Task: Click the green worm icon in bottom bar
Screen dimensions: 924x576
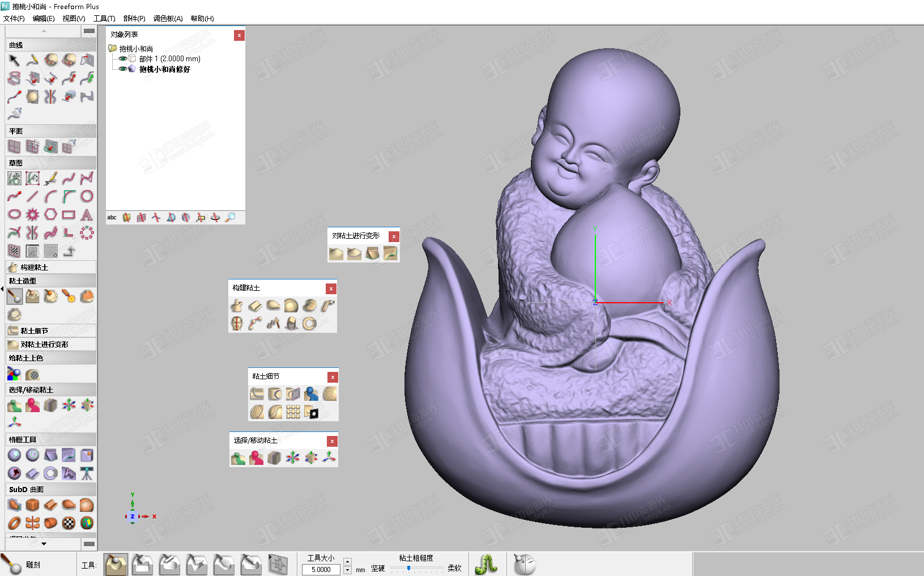Action: tap(486, 565)
